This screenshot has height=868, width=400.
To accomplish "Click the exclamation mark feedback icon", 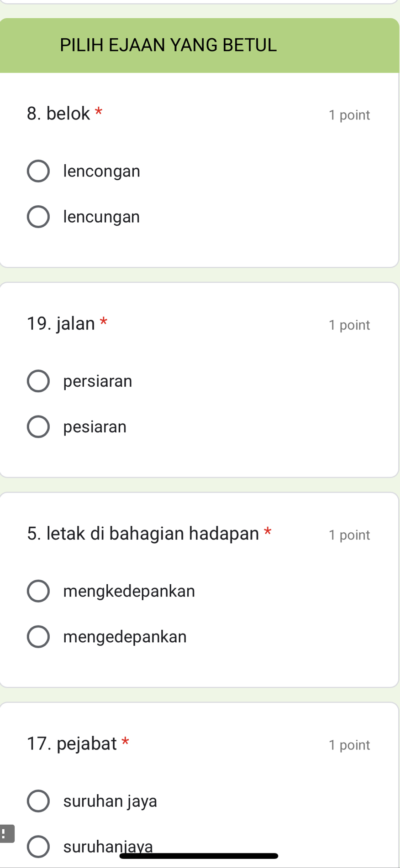I will pos(5,834).
